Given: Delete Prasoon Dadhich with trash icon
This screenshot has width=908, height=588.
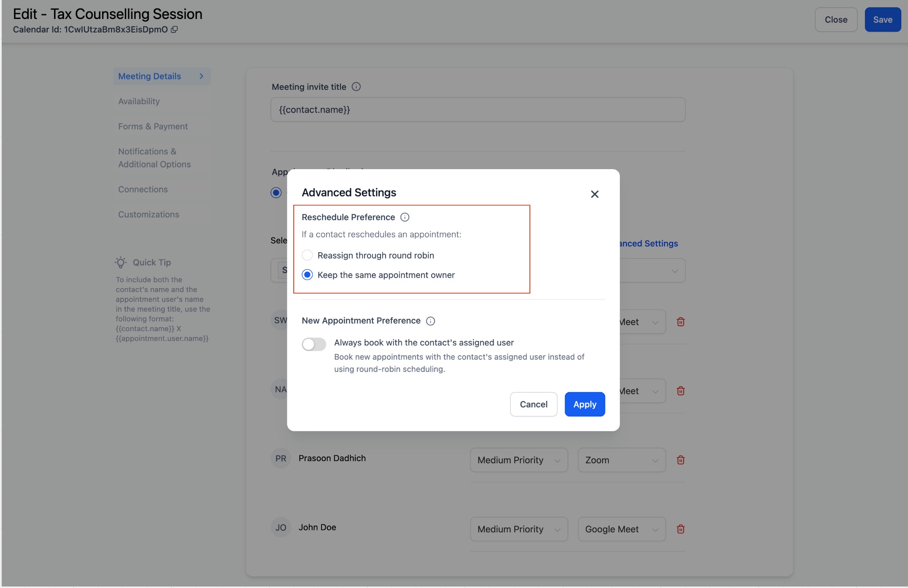Looking at the screenshot, I should pyautogui.click(x=681, y=460).
